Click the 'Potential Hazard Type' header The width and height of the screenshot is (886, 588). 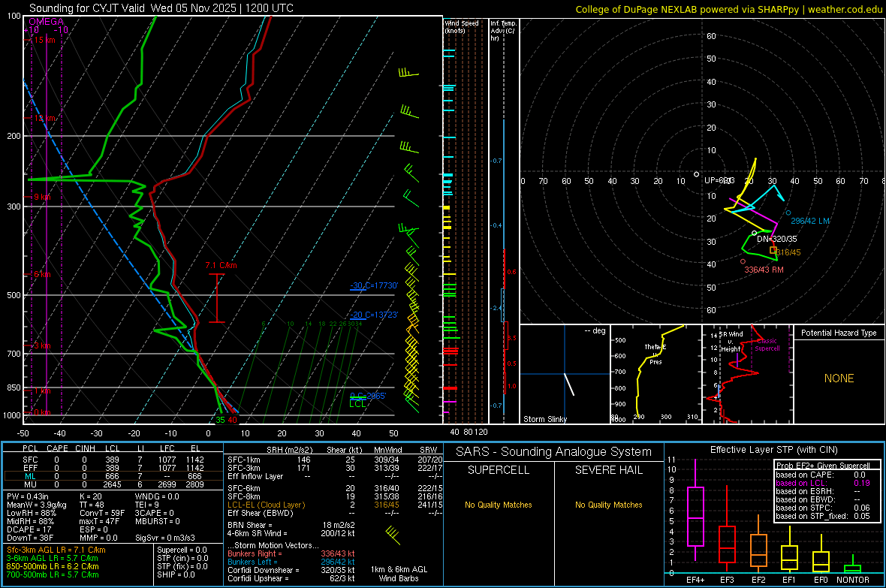839,333
